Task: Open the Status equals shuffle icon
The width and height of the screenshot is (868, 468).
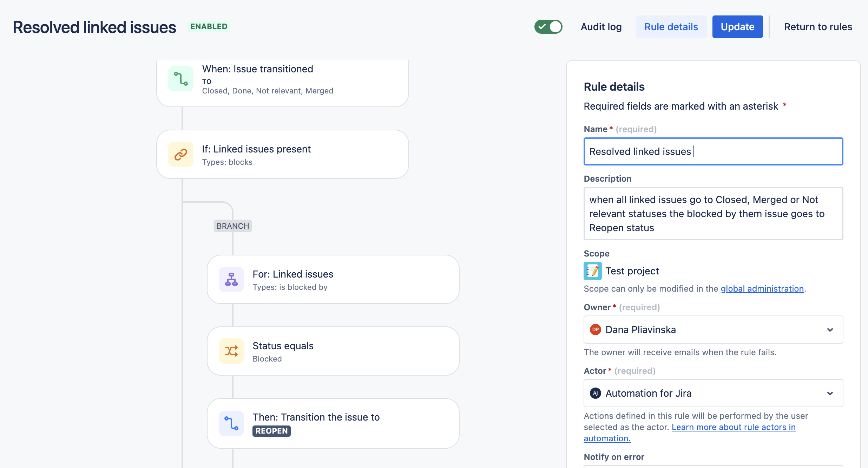Action: pos(231,351)
